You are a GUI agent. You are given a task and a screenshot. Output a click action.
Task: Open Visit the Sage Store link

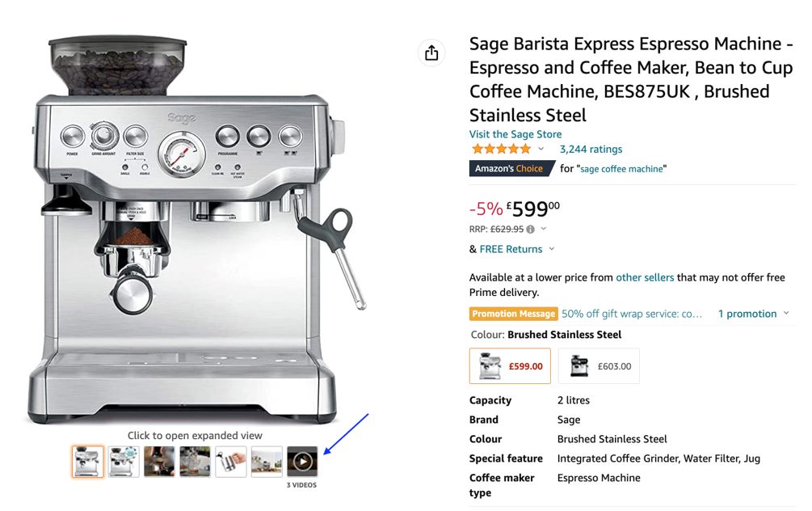point(515,134)
